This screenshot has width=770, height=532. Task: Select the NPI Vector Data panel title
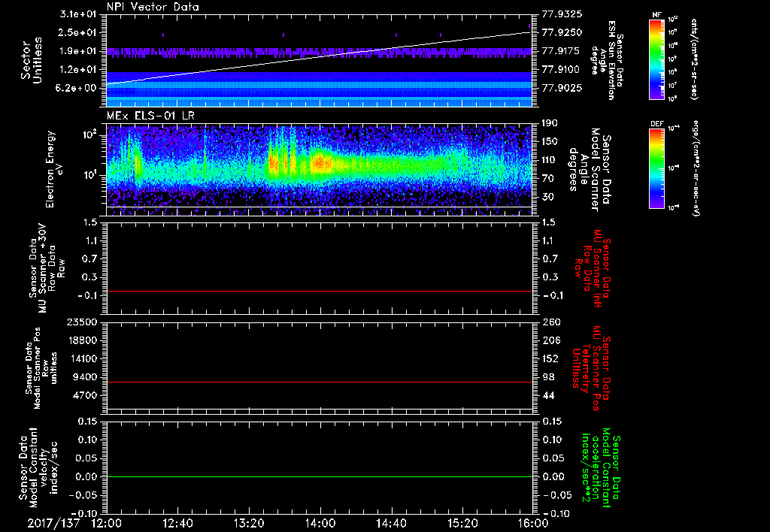point(153,7)
